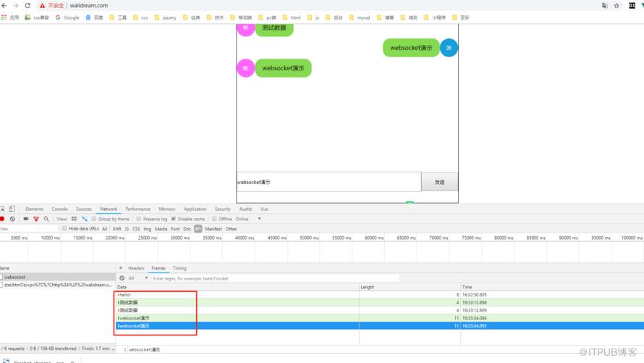Open the Performance tab
The width and height of the screenshot is (644, 363).
(138, 209)
